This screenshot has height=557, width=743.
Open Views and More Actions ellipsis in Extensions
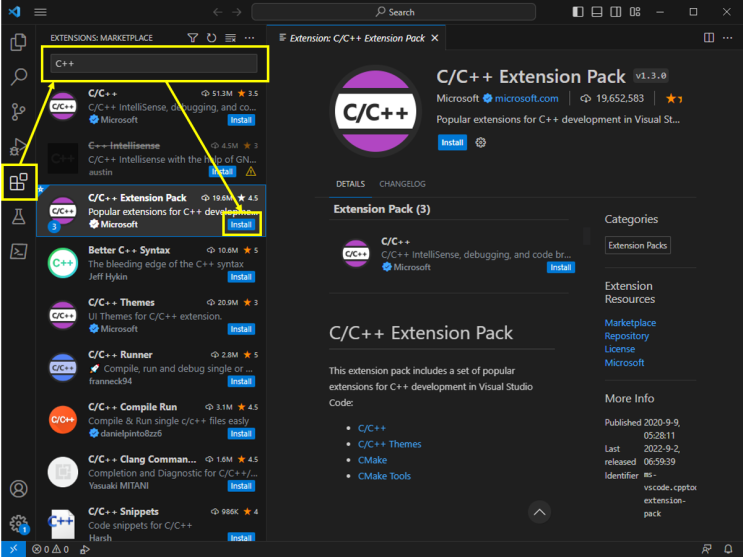pyautogui.click(x=249, y=38)
